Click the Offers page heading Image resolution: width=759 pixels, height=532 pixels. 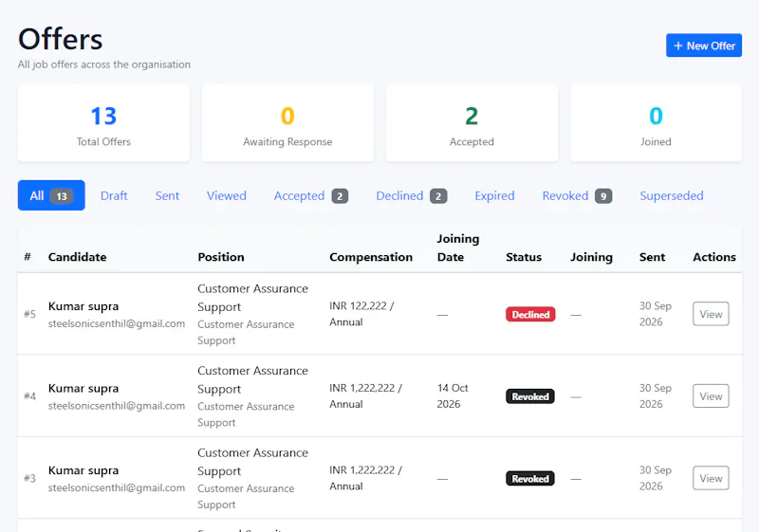click(x=61, y=39)
